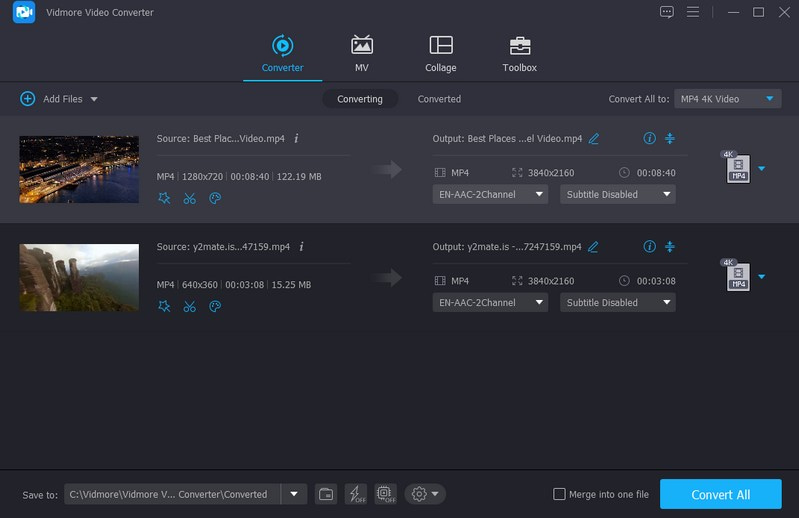Expand format arrow next to Best Places 4K icon

(761, 169)
